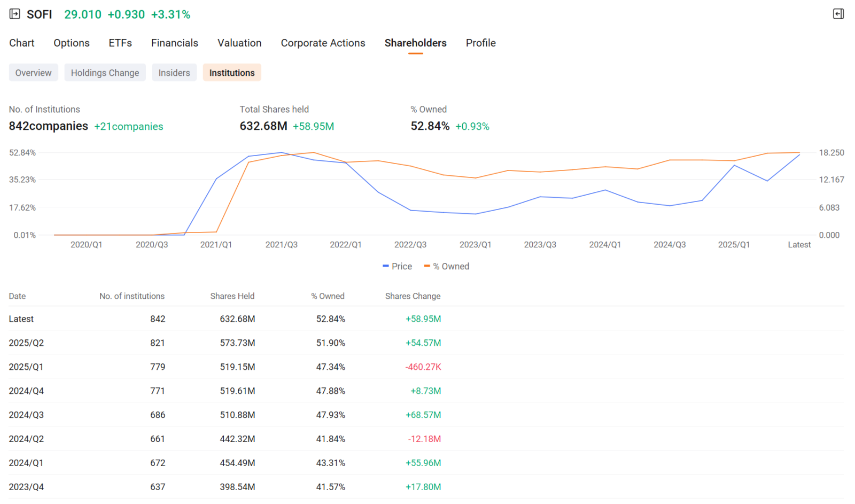
Task: Select the Corporate Actions tab
Action: click(323, 43)
